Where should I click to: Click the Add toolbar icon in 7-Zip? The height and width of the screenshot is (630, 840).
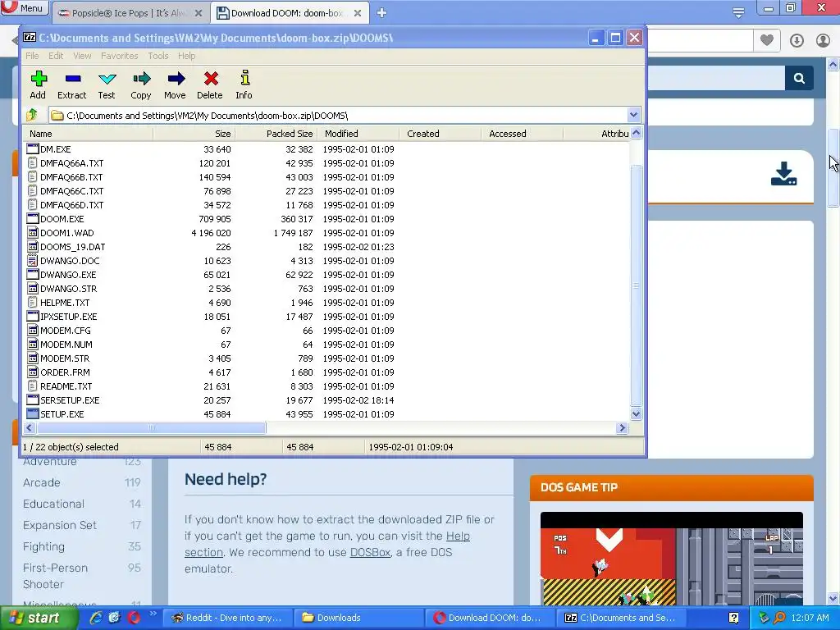pyautogui.click(x=38, y=80)
